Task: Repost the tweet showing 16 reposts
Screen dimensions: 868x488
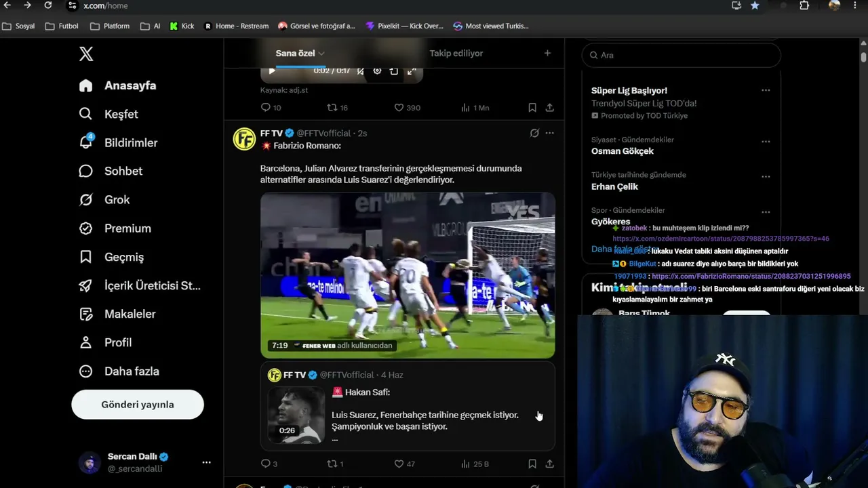Action: (x=338, y=108)
